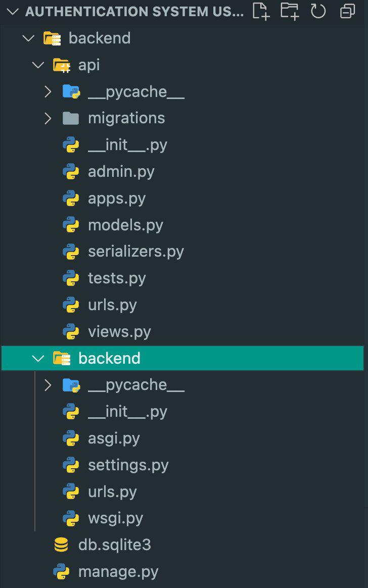Collapse all folders in Explorer

pyautogui.click(x=348, y=11)
